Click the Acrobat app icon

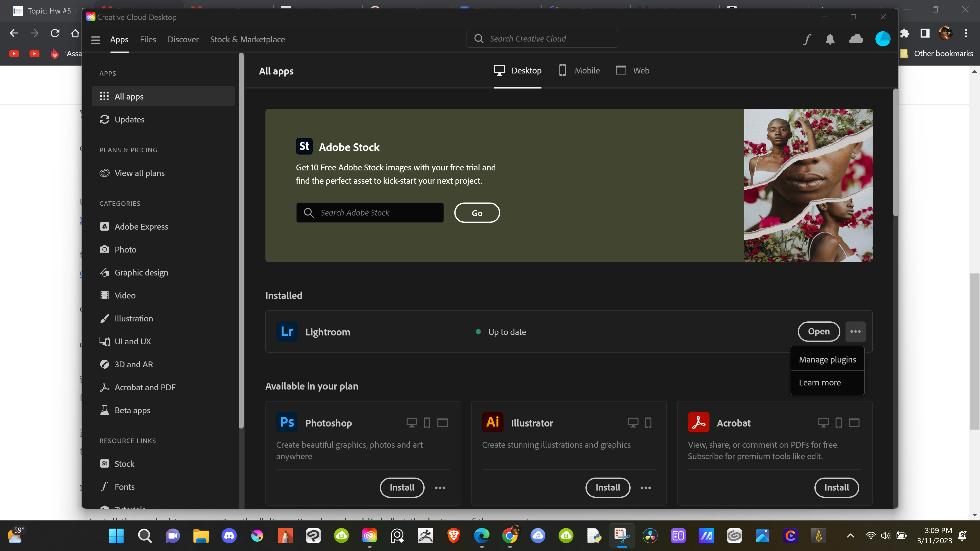click(x=699, y=422)
